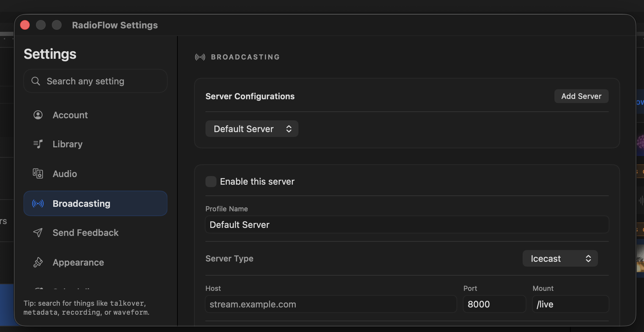
Task: Click the Enable this server label
Action: 257,182
